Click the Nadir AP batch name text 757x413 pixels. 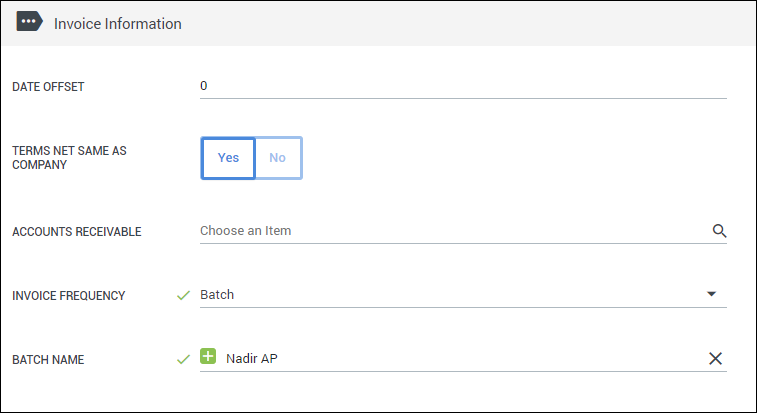[x=252, y=358]
